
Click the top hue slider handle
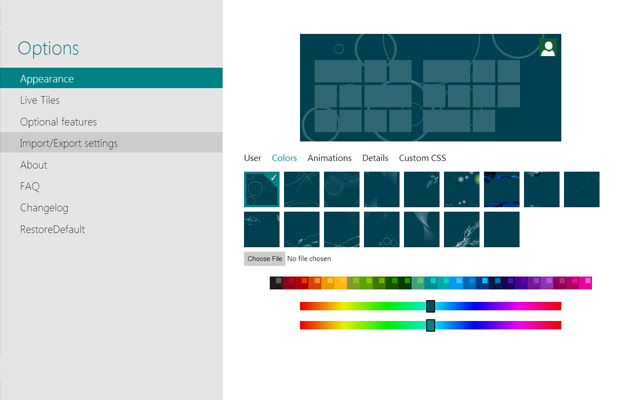(430, 306)
